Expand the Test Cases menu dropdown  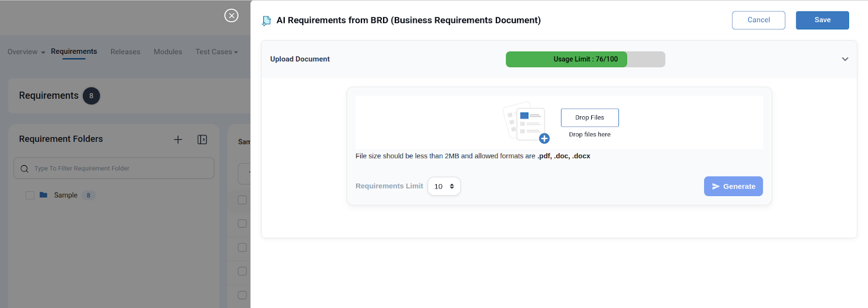tap(216, 52)
